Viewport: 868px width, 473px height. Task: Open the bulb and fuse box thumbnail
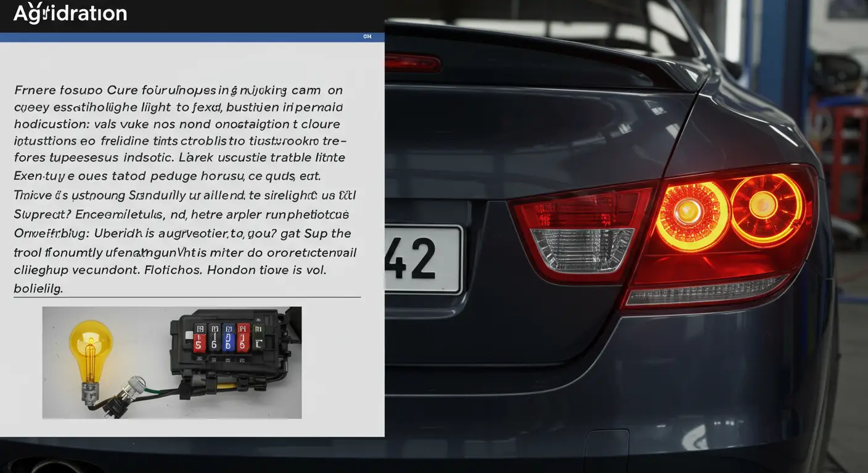click(172, 363)
